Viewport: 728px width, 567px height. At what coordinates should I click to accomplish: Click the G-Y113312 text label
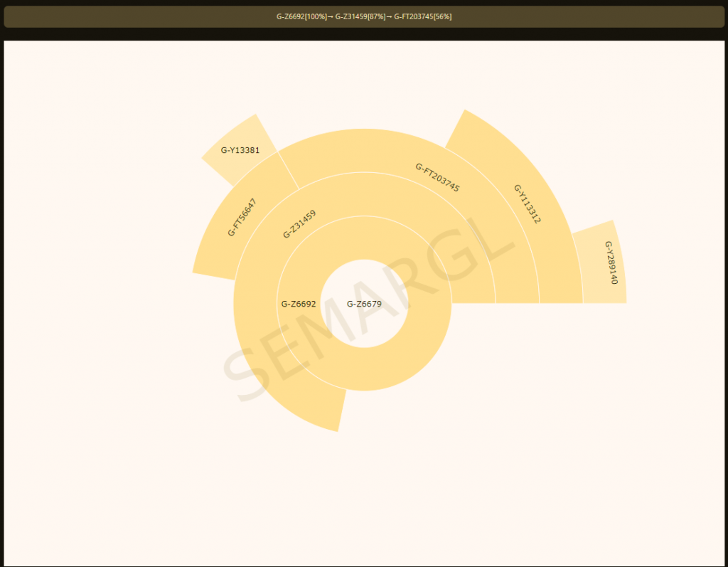[x=528, y=204]
